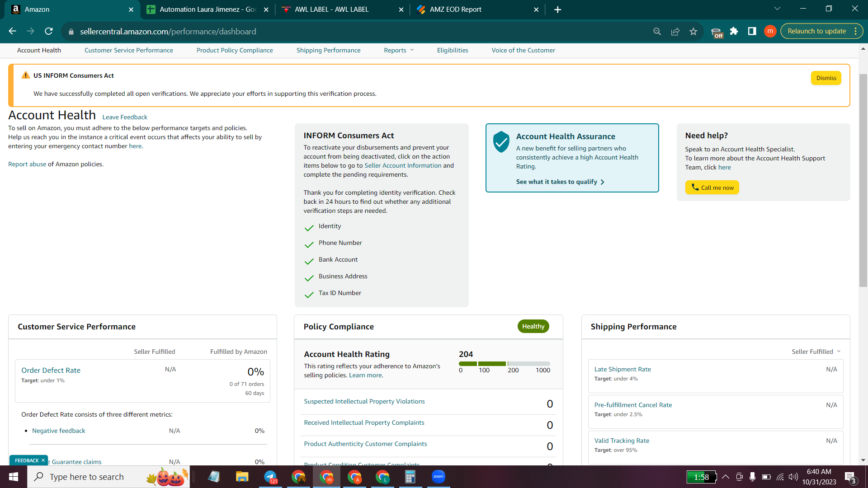Click the page vertical scrollbar
Image resolution: width=868 pixels, height=488 pixels.
point(863,180)
